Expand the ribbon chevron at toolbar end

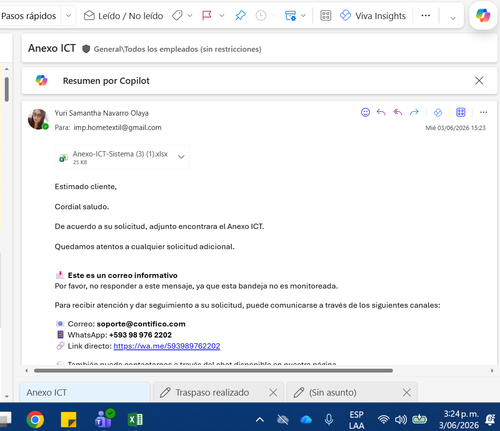[x=453, y=18]
